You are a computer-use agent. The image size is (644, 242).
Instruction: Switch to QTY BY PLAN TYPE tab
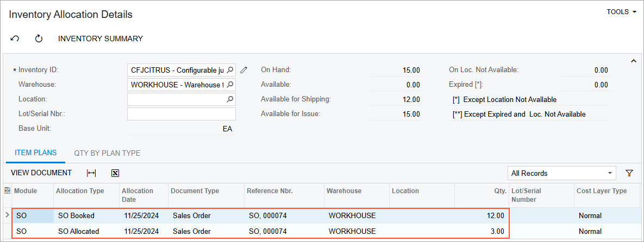(x=107, y=153)
